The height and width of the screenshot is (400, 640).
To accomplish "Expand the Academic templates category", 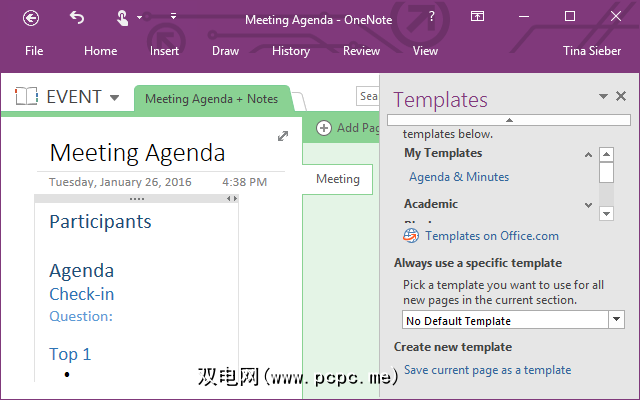I will [585, 204].
